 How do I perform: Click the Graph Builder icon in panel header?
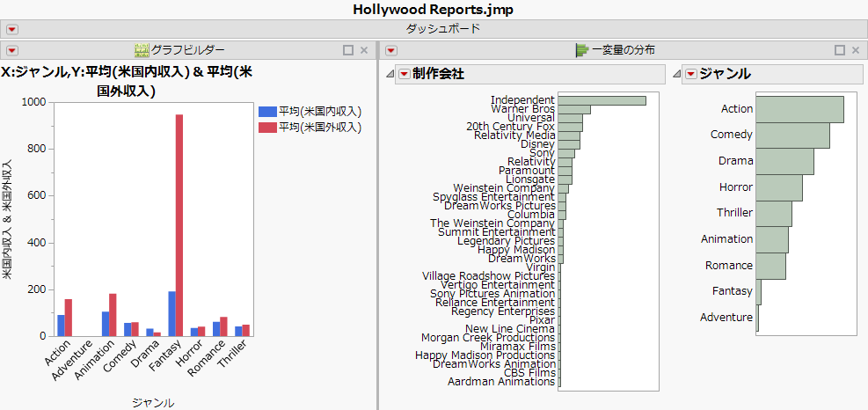(x=142, y=50)
